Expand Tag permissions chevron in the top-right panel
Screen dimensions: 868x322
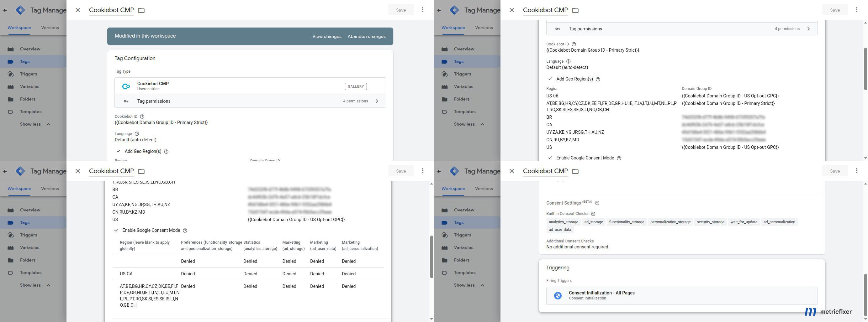coord(808,29)
